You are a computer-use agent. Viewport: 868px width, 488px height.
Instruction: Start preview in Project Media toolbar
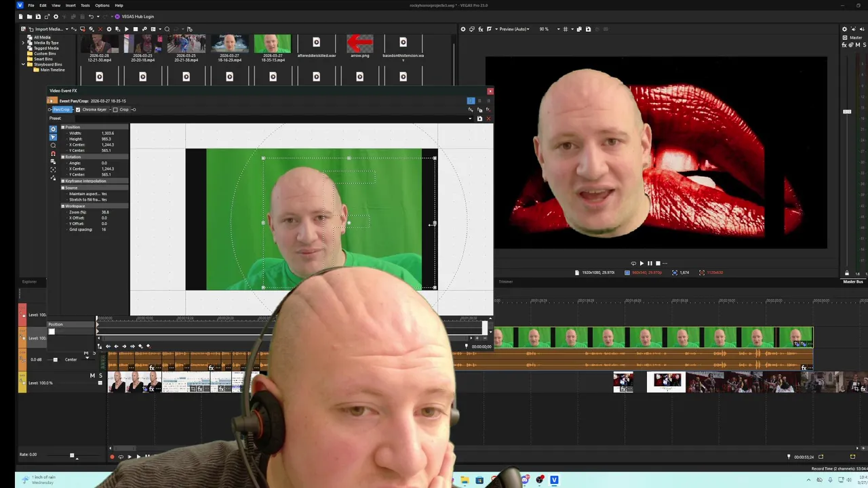tap(127, 29)
